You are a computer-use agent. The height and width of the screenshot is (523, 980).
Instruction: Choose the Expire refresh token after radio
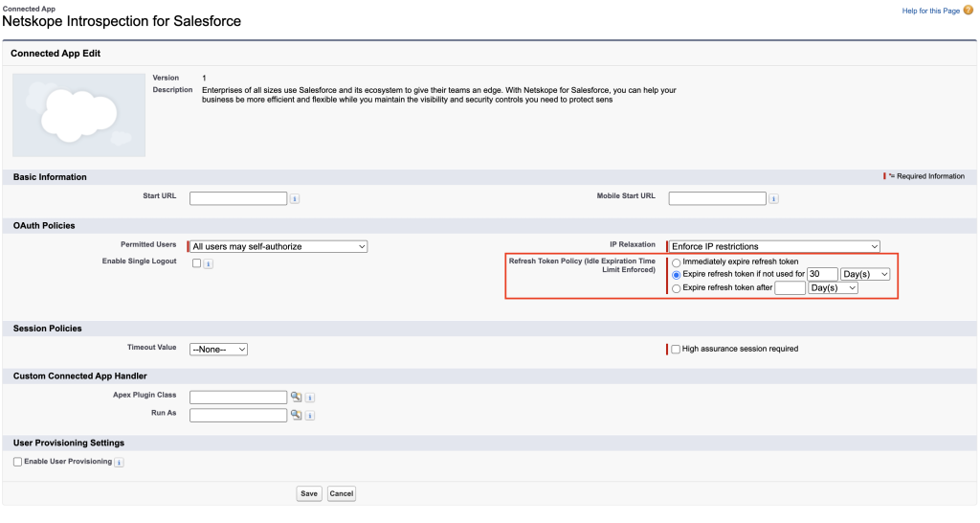point(677,289)
